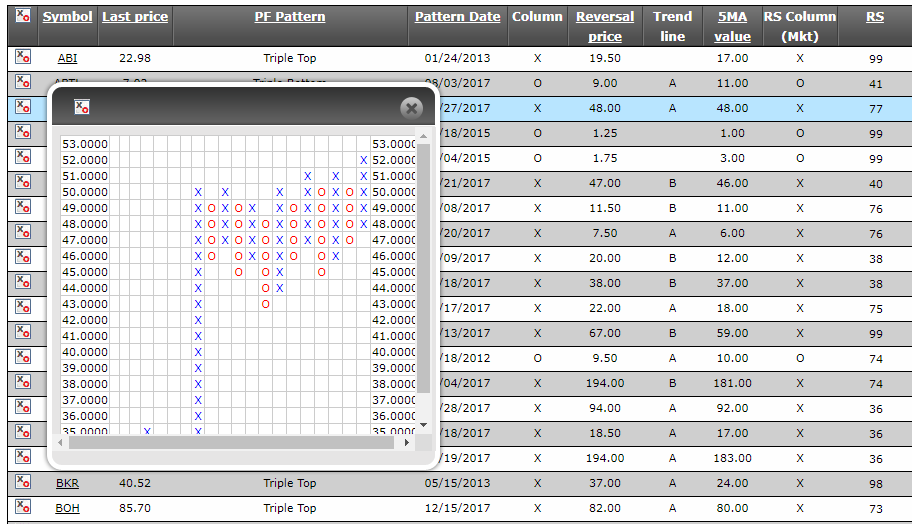Sort by PF Pattern column header
The height and width of the screenshot is (524, 912).
click(290, 17)
